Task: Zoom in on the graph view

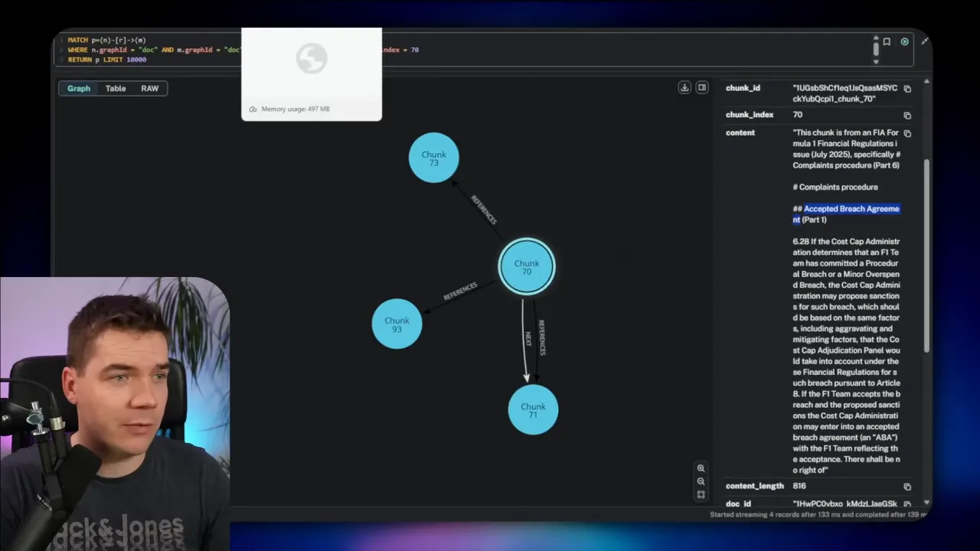Action: [x=701, y=468]
